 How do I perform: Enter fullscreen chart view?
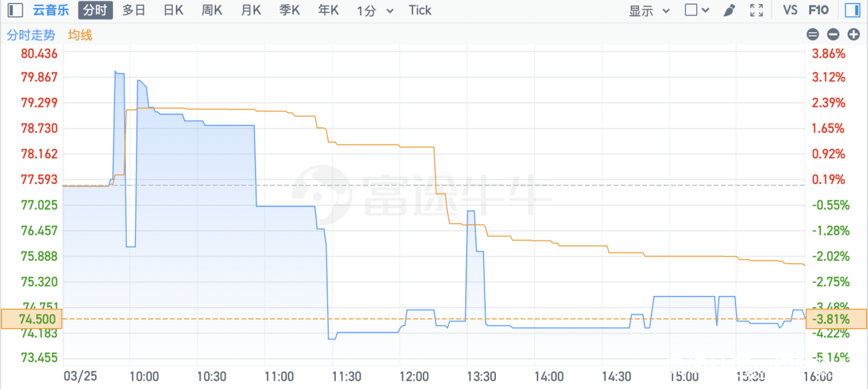point(757,10)
